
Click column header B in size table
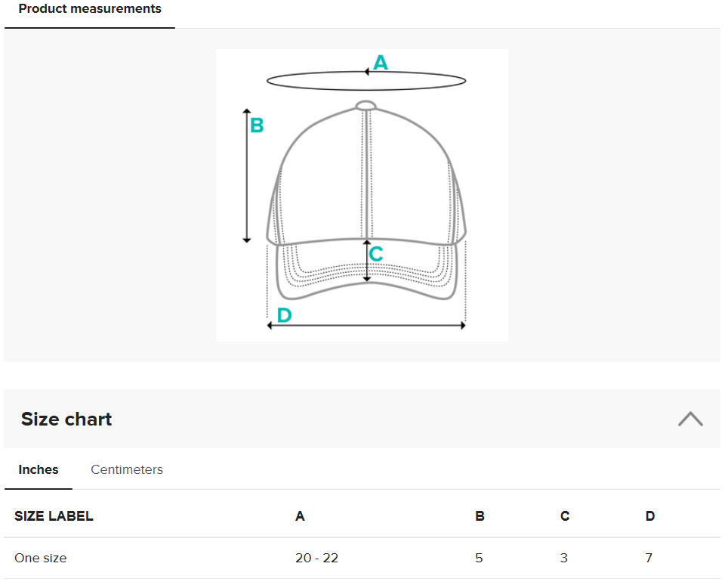[480, 516]
